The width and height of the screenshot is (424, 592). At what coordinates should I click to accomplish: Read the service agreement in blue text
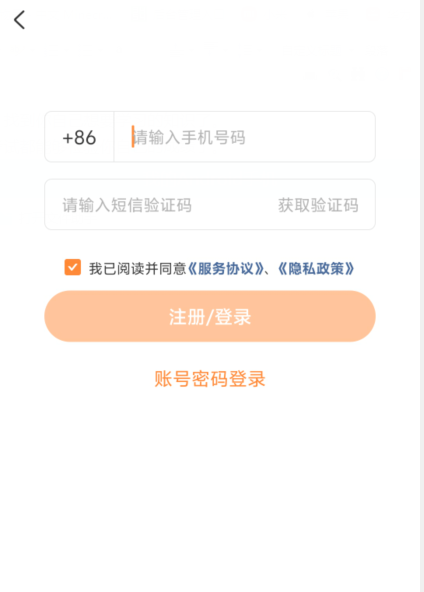[x=226, y=269]
